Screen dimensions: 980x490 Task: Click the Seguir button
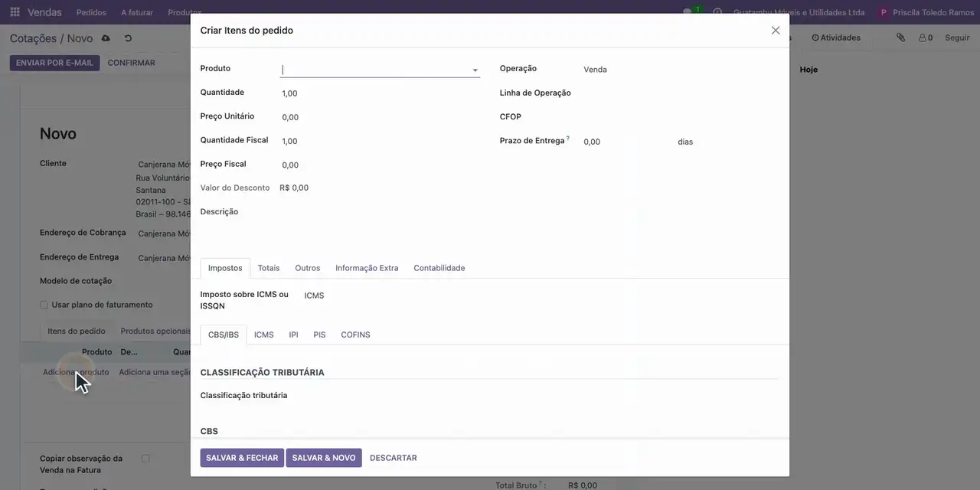click(x=957, y=38)
